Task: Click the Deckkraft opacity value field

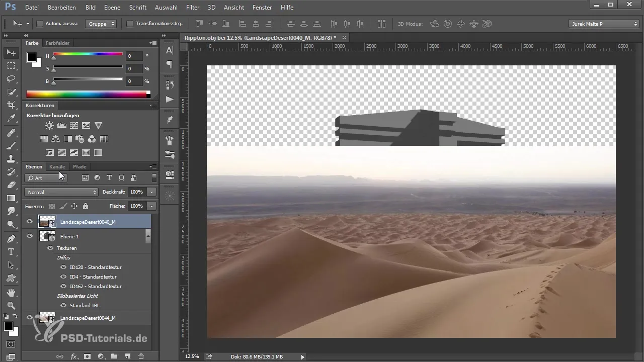Action: [137, 192]
